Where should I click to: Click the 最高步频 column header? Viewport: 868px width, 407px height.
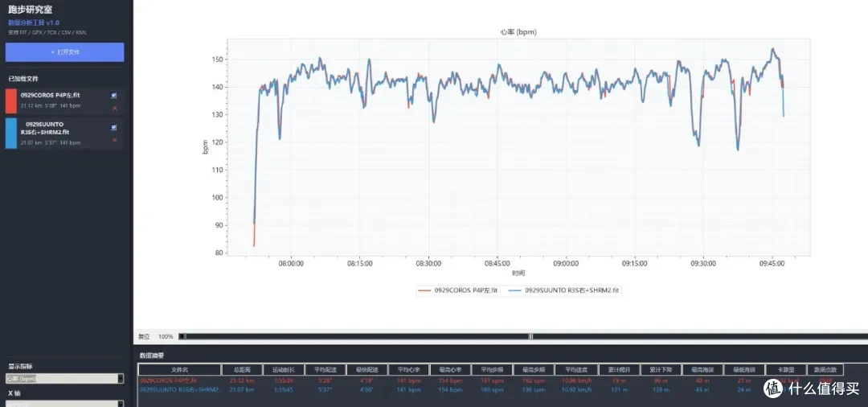point(534,370)
